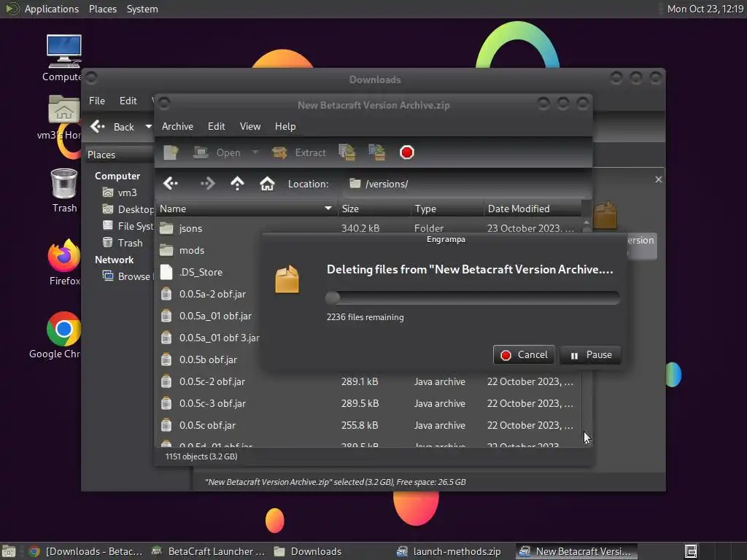Viewport: 747px width, 560px height.
Task: Open the Help menu in Engrampa
Action: pos(285,126)
